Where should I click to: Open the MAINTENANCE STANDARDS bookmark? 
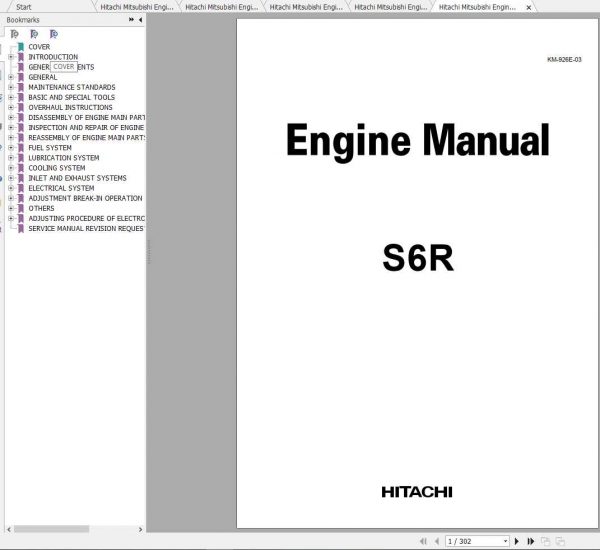point(72,87)
